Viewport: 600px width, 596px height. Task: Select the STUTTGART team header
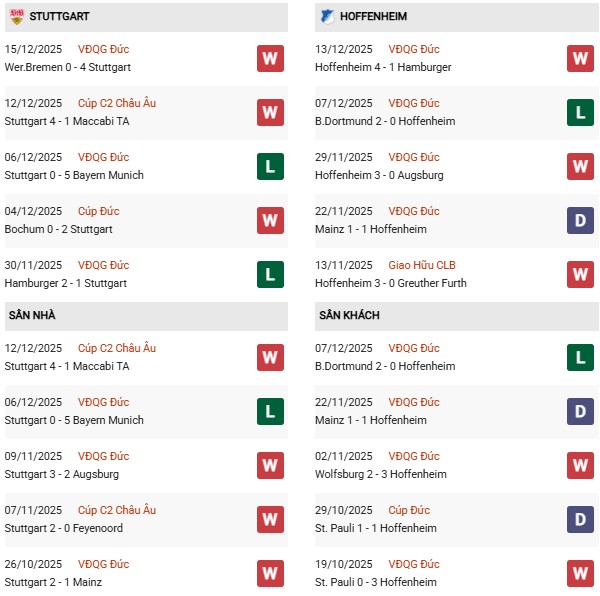[57, 17]
